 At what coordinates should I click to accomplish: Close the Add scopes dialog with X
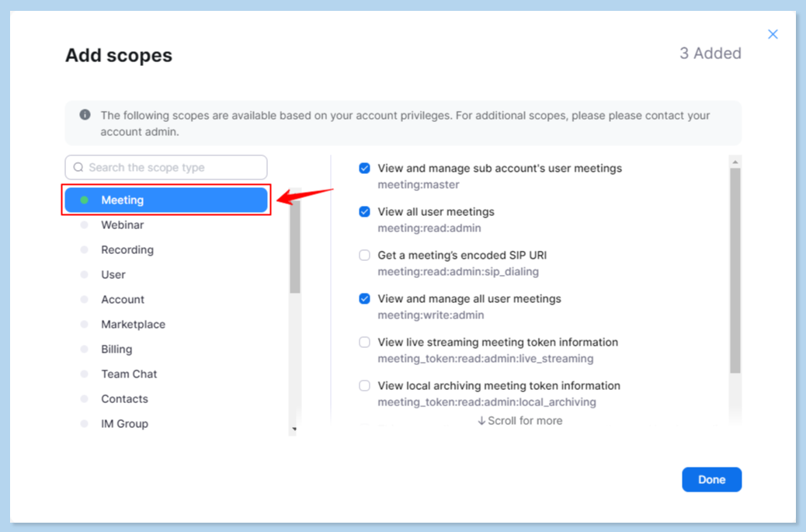[773, 34]
